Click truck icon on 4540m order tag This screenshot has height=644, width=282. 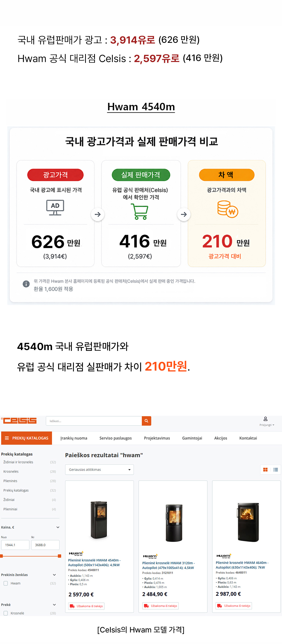[72, 606]
